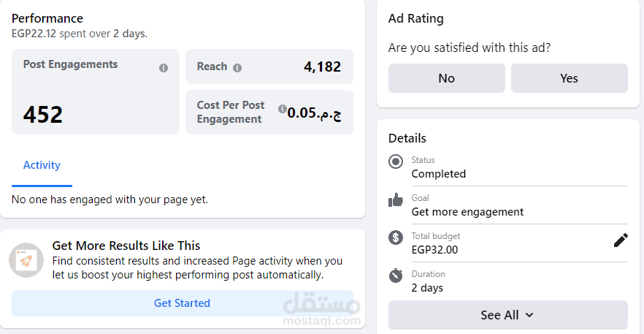The width and height of the screenshot is (644, 334).
Task: Click the Get More Results Like This heading
Action: (x=126, y=246)
